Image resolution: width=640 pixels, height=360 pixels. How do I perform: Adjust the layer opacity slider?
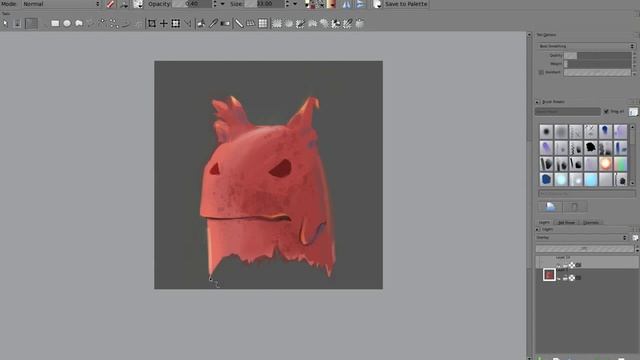[x=585, y=248]
